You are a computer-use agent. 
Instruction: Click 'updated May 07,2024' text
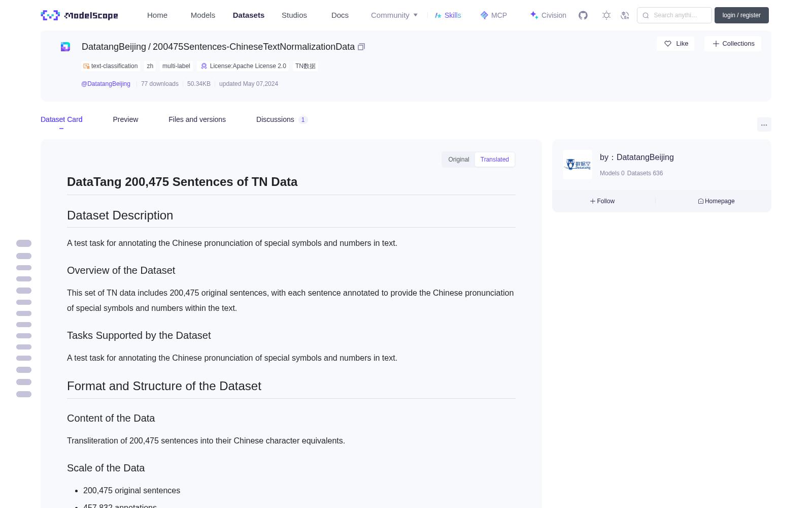pyautogui.click(x=249, y=84)
